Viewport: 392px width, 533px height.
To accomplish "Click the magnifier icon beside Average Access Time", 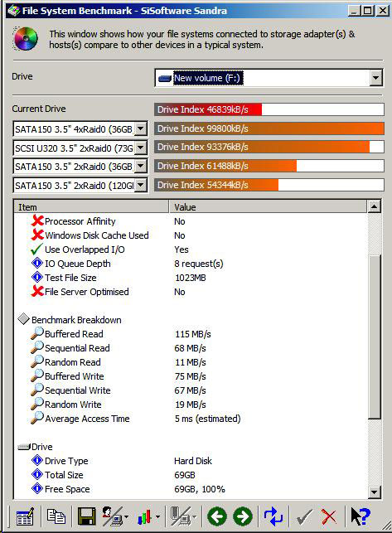I will coord(36,418).
